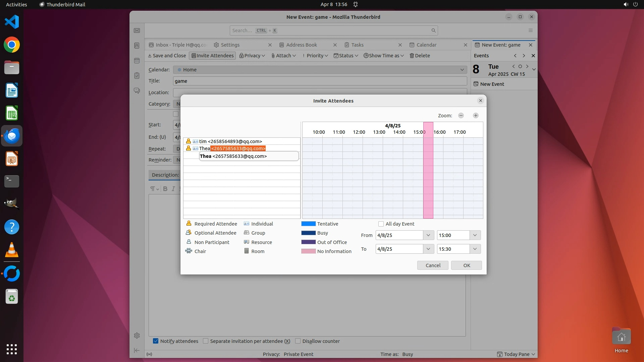Switch to the Tasks tab
This screenshot has width=644, height=362.
(357, 45)
